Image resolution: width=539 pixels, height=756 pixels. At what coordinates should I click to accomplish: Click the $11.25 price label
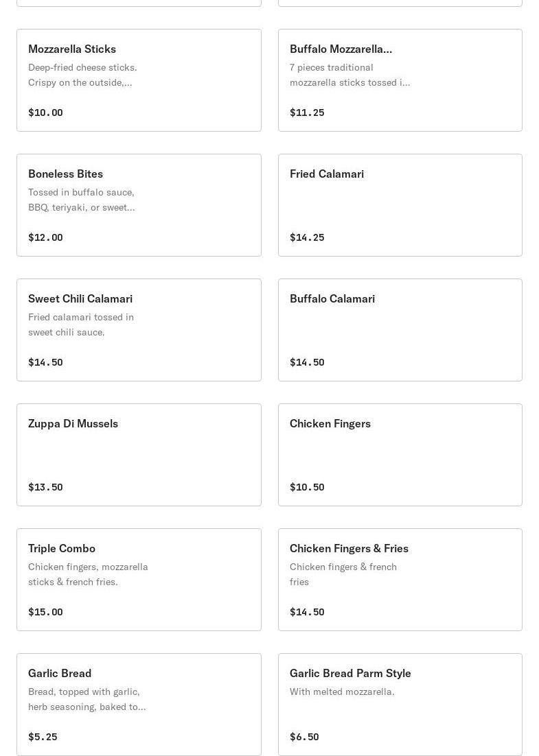307,113
